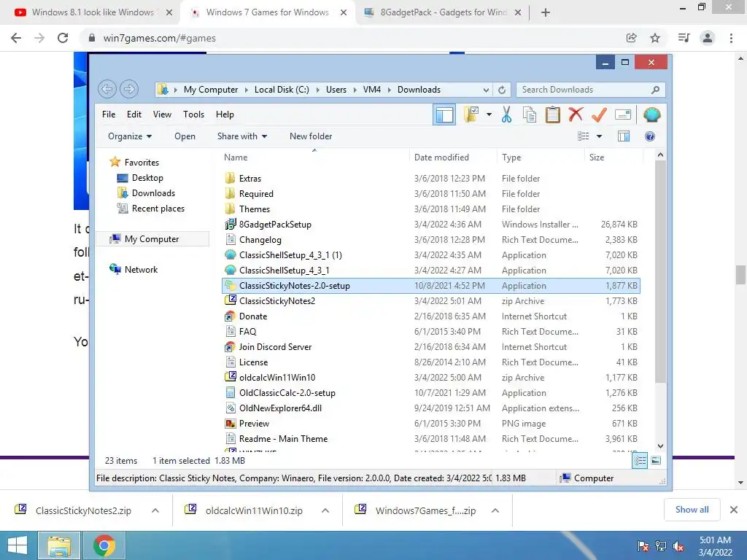The width and height of the screenshot is (747, 560).
Task: Bookmark this page with the star icon
Action: pyautogui.click(x=655, y=38)
